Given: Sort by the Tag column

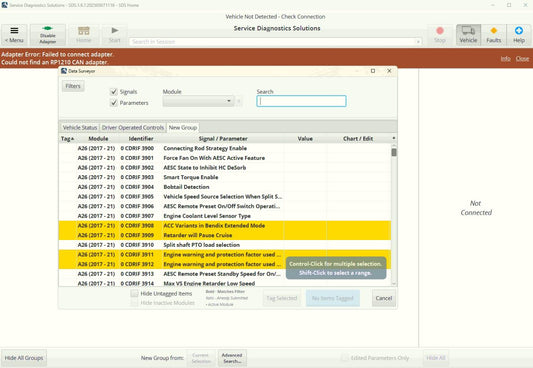Looking at the screenshot, I should 67,139.
